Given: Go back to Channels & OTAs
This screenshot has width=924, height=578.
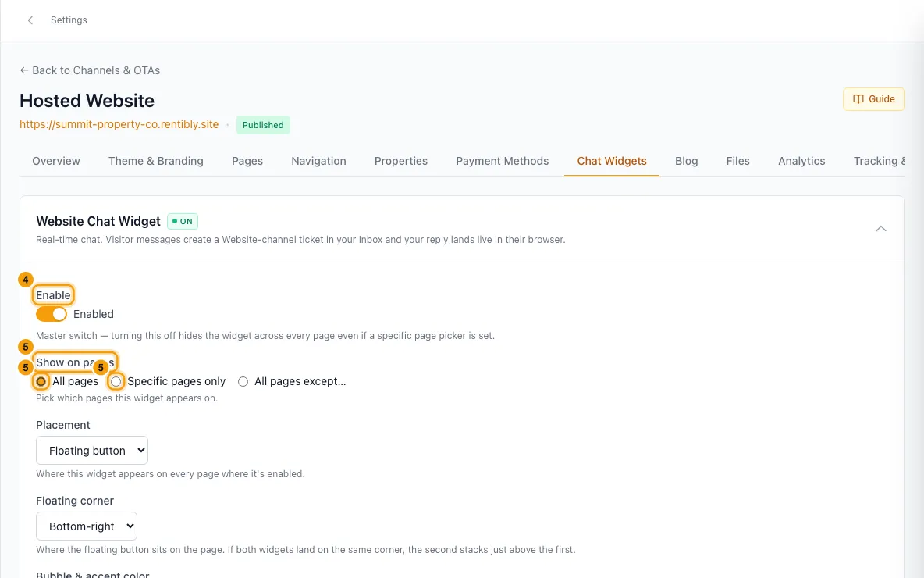Looking at the screenshot, I should point(90,70).
